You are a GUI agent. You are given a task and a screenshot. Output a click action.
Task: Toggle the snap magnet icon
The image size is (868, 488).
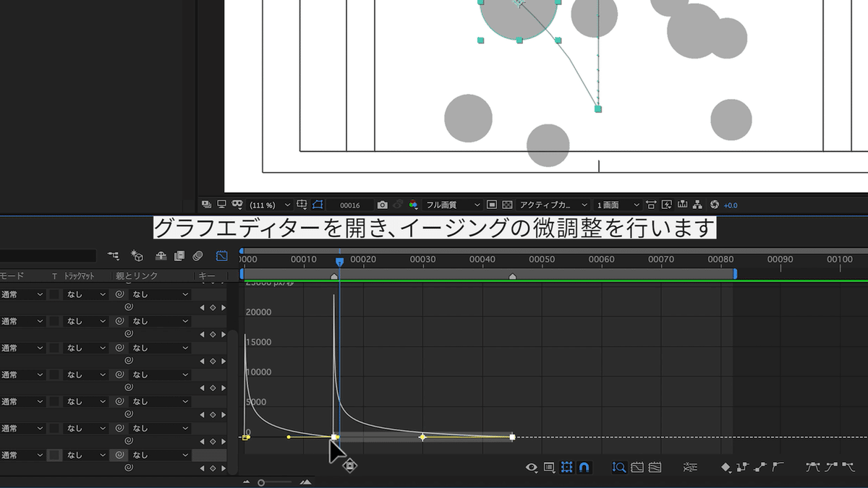[584, 468]
